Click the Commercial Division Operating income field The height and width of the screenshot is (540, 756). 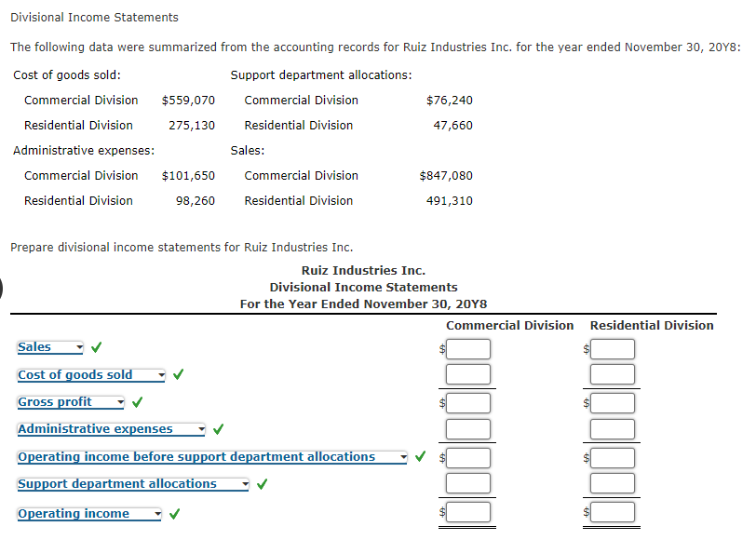click(x=468, y=512)
